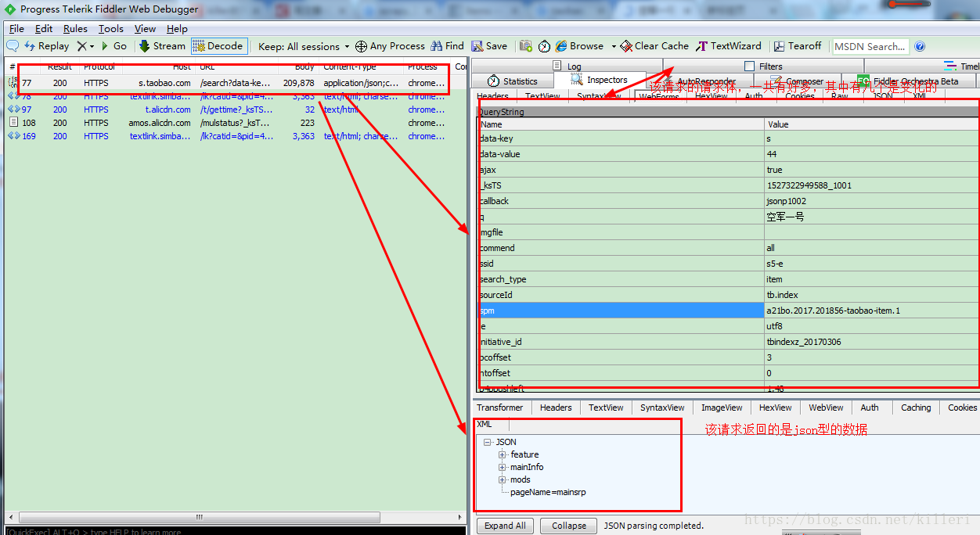Screen dimensions: 980x535
Task: Open the Help menu
Action: tap(177, 28)
